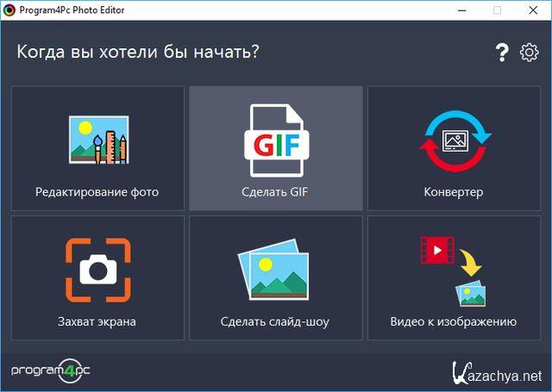Choose the 'Видео к изображению' label
The width and height of the screenshot is (552, 392).
coord(454,321)
